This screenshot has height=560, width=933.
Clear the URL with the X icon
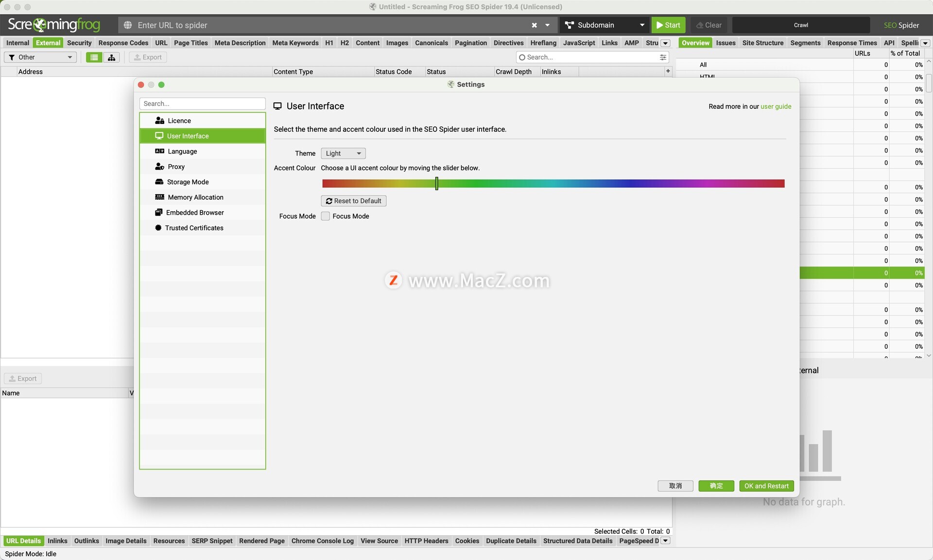tap(534, 25)
